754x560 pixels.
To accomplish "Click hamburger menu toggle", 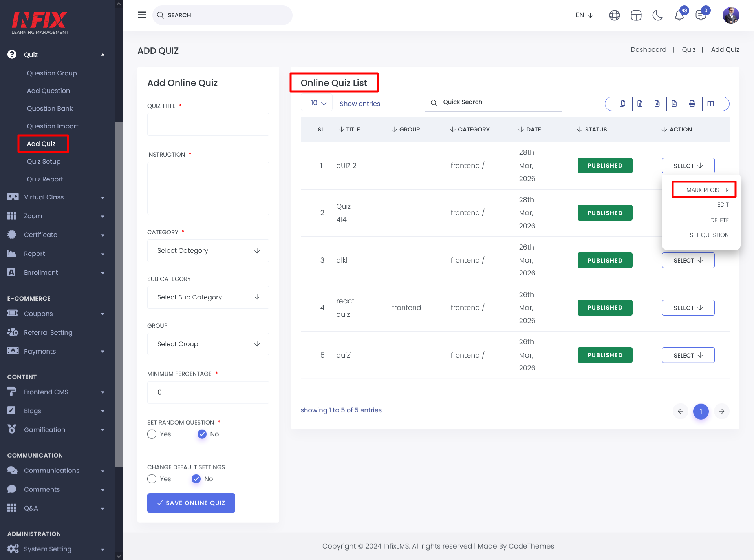I will coord(142,15).
